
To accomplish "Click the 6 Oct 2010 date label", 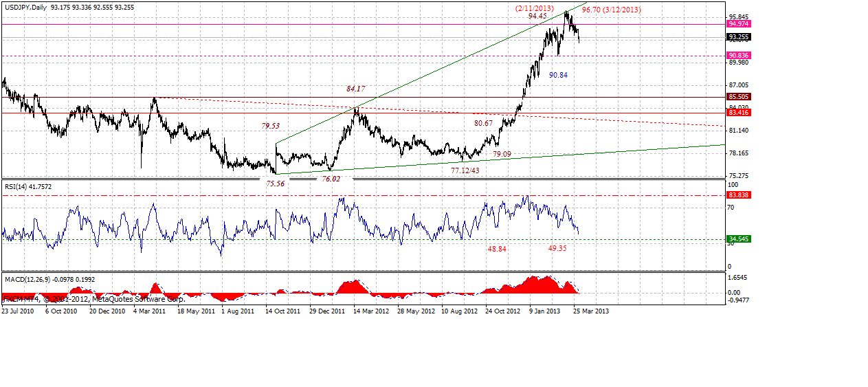I will tap(60, 311).
